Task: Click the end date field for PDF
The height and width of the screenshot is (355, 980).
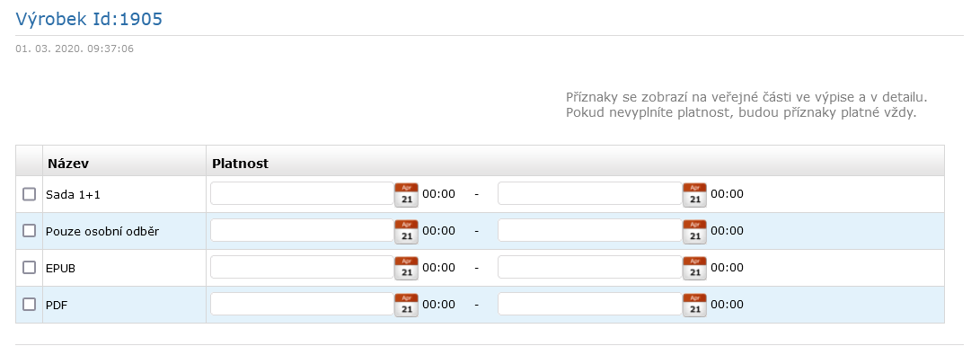Action: click(x=590, y=305)
